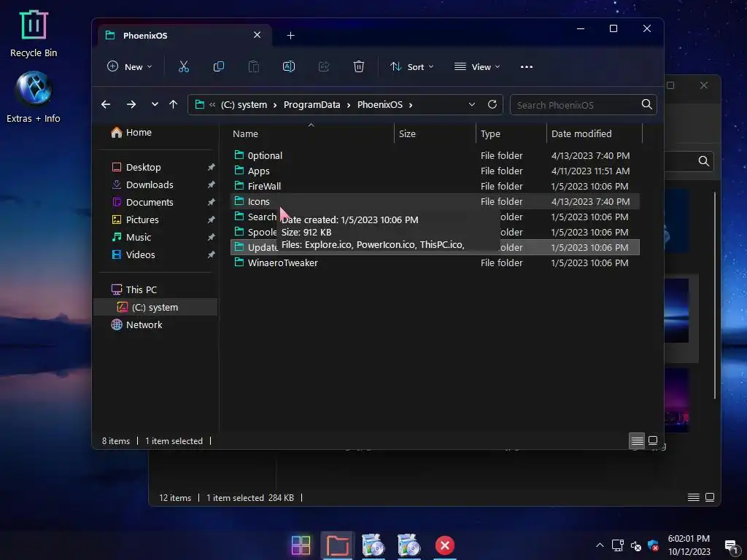Open the Sort dropdown menu

click(411, 66)
